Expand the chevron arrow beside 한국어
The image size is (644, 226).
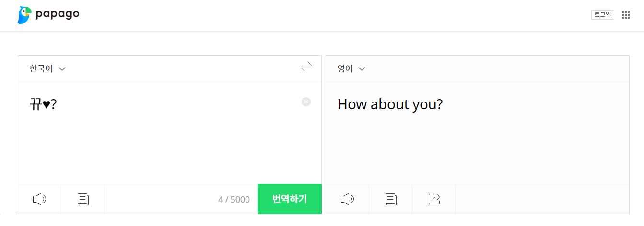[x=62, y=69]
